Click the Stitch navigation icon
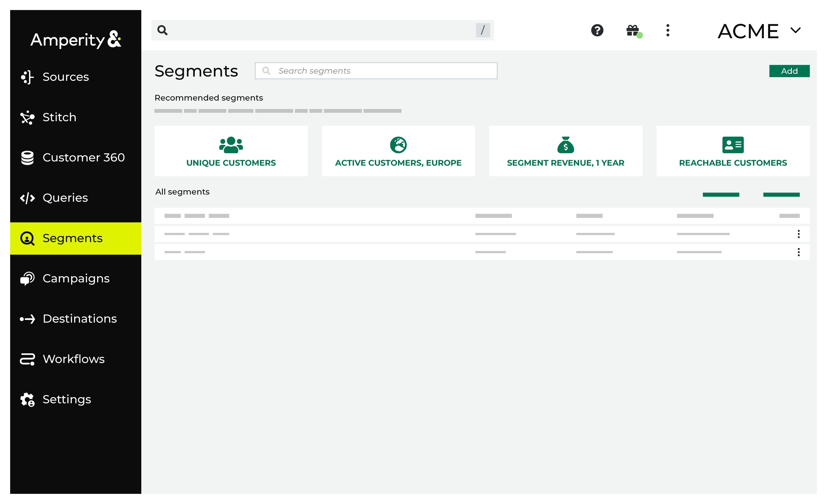The width and height of the screenshot is (827, 504). pyautogui.click(x=28, y=117)
